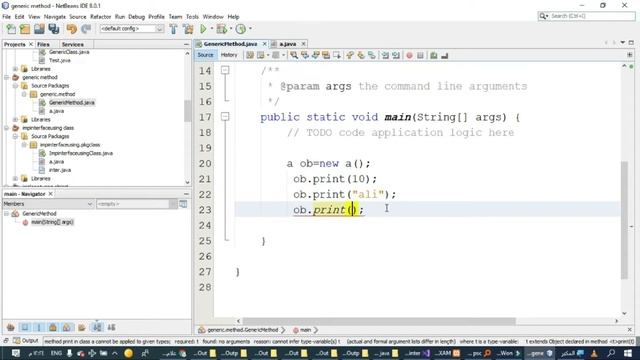Toggle Rectangular Selection in editor toolbar
Screen dimensions: 640x360
click(337, 55)
